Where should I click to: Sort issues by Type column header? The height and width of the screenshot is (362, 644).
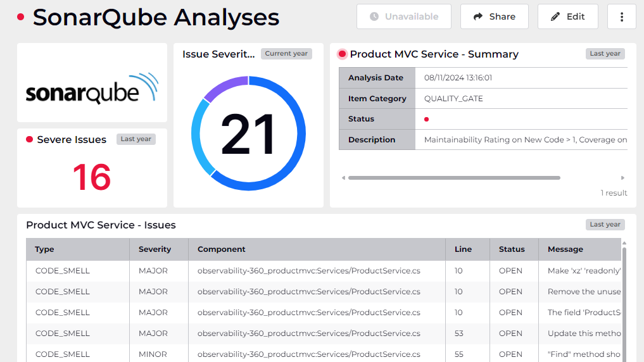pos(44,249)
